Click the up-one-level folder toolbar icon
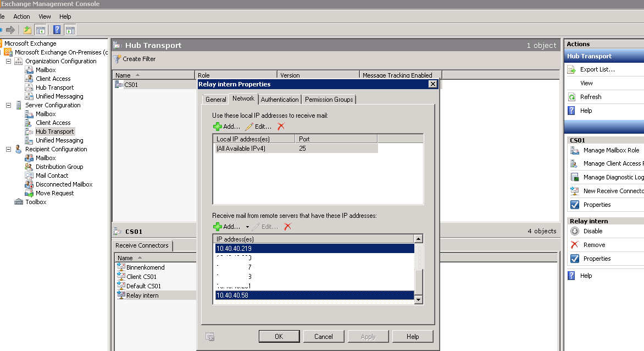This screenshot has height=351, width=644. pyautogui.click(x=27, y=30)
